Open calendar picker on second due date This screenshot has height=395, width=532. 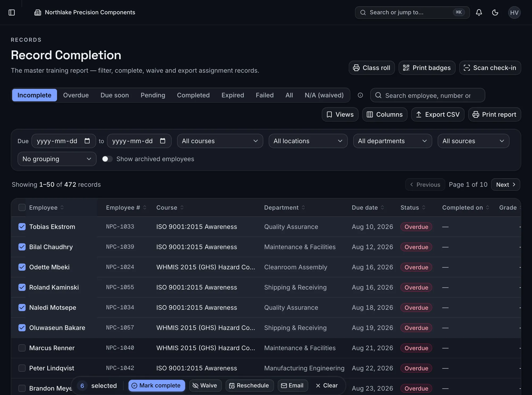(x=163, y=141)
